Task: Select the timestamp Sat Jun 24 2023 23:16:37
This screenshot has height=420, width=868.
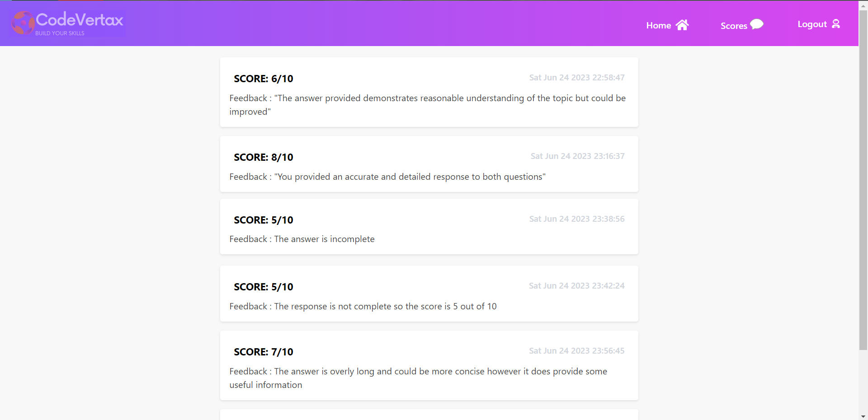Action: pyautogui.click(x=577, y=156)
